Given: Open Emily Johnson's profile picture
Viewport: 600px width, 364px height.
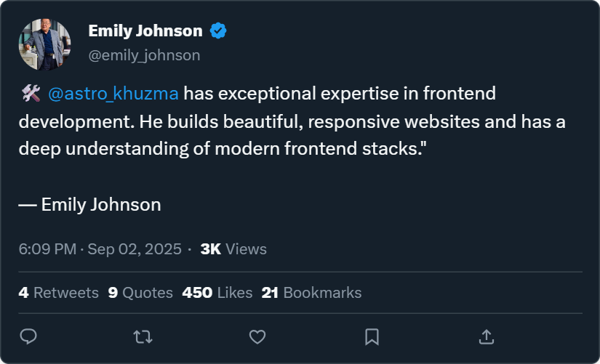Looking at the screenshot, I should click(44, 44).
